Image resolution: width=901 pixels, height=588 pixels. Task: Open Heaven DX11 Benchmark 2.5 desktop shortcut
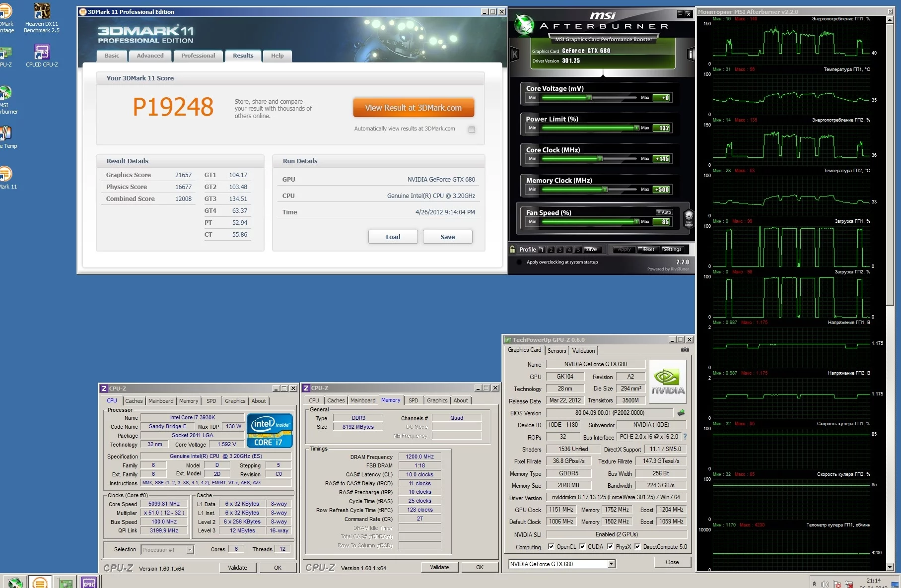tap(42, 18)
